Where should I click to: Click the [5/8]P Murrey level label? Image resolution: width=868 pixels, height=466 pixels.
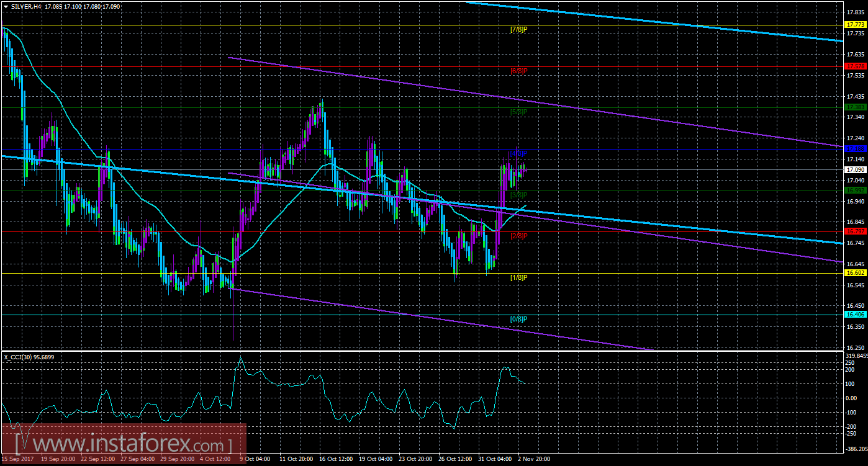point(518,112)
